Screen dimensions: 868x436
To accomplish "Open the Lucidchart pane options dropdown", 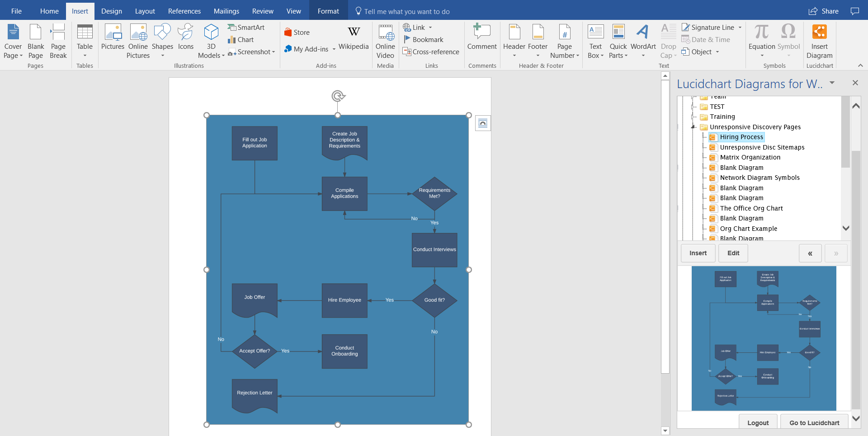I will pos(832,83).
